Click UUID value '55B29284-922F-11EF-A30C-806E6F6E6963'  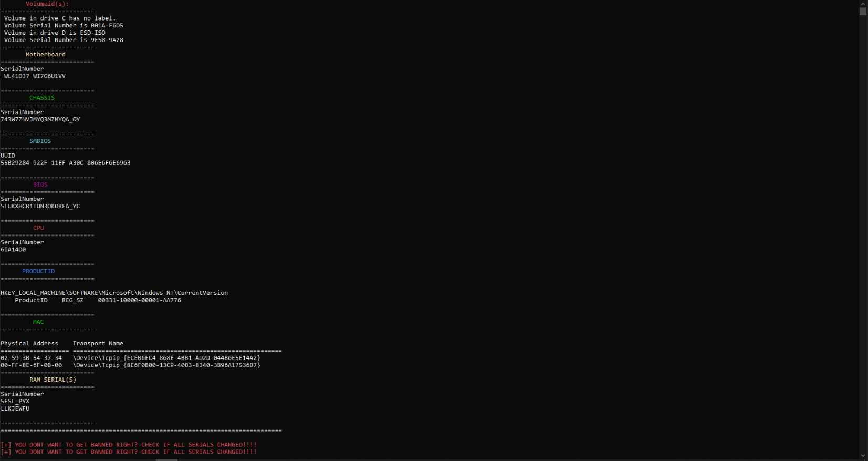tap(66, 163)
